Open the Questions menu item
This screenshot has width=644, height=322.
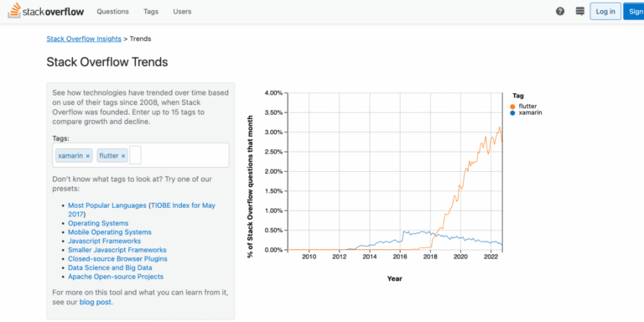[x=112, y=12]
